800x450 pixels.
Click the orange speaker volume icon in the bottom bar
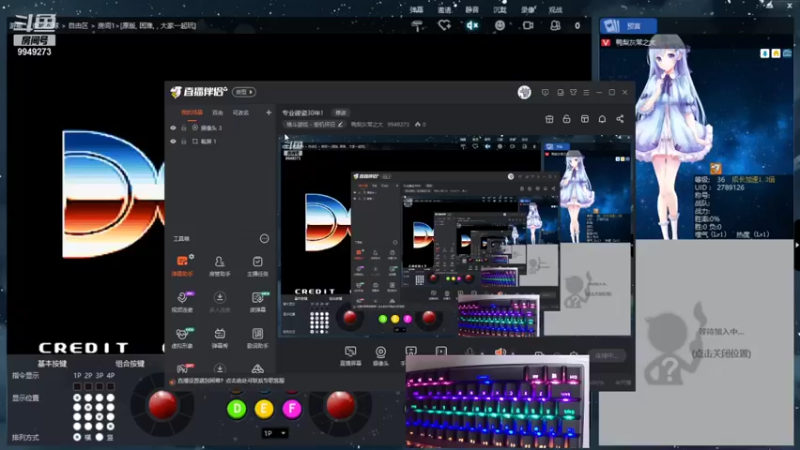(x=501, y=352)
